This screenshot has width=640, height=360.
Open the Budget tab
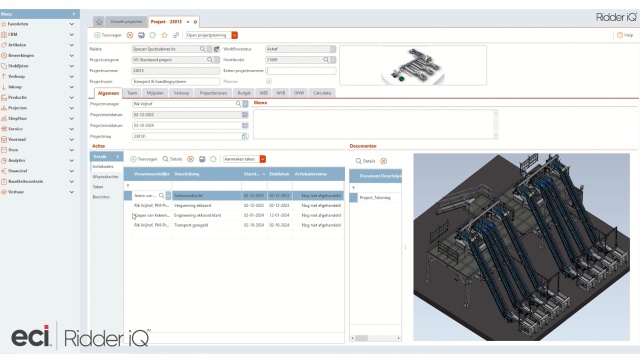(x=244, y=93)
